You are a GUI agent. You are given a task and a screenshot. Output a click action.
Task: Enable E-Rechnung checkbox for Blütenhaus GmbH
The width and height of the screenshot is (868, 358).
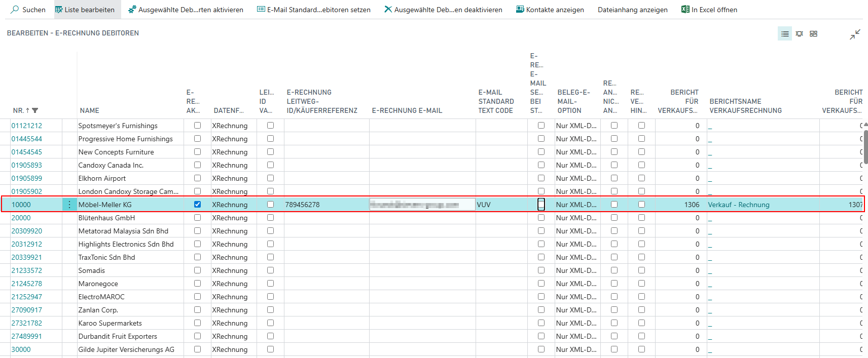coord(197,218)
